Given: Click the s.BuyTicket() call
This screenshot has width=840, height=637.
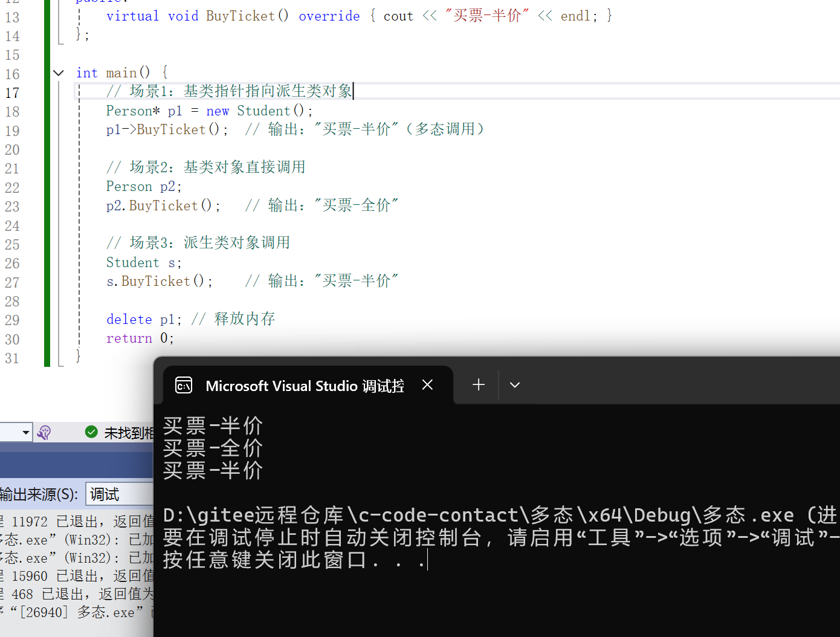Looking at the screenshot, I should click(x=160, y=281).
